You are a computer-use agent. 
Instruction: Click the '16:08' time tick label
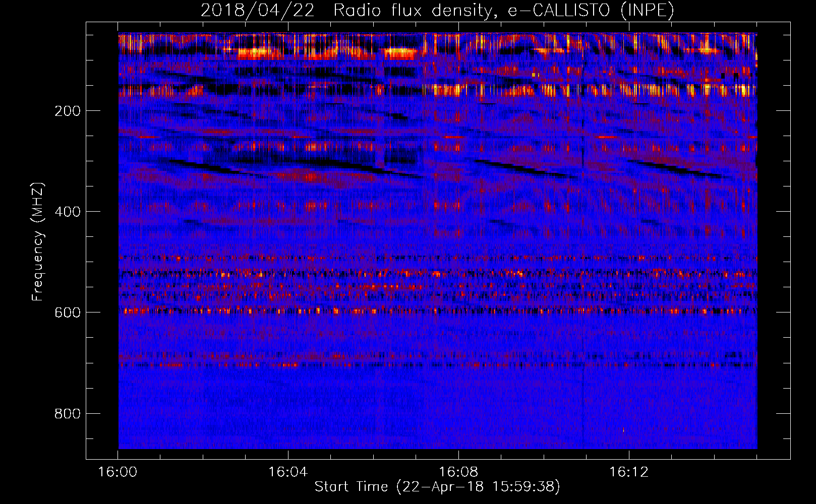(x=458, y=472)
